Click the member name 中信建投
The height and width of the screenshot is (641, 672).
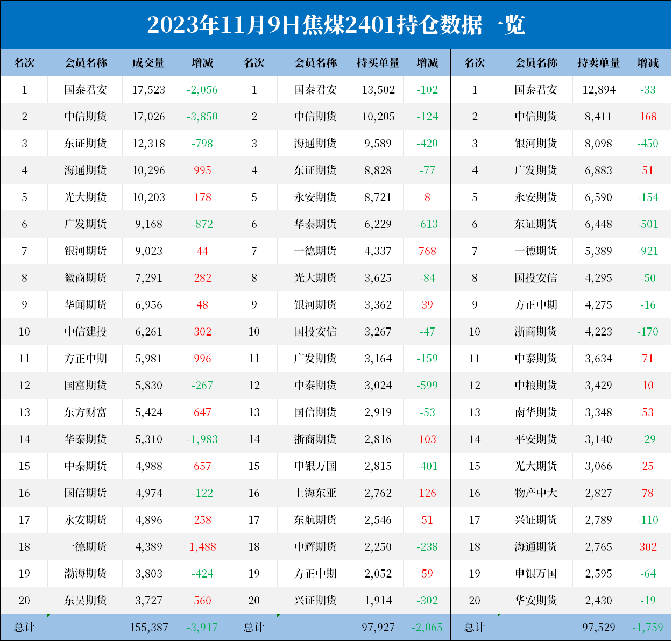click(x=86, y=332)
